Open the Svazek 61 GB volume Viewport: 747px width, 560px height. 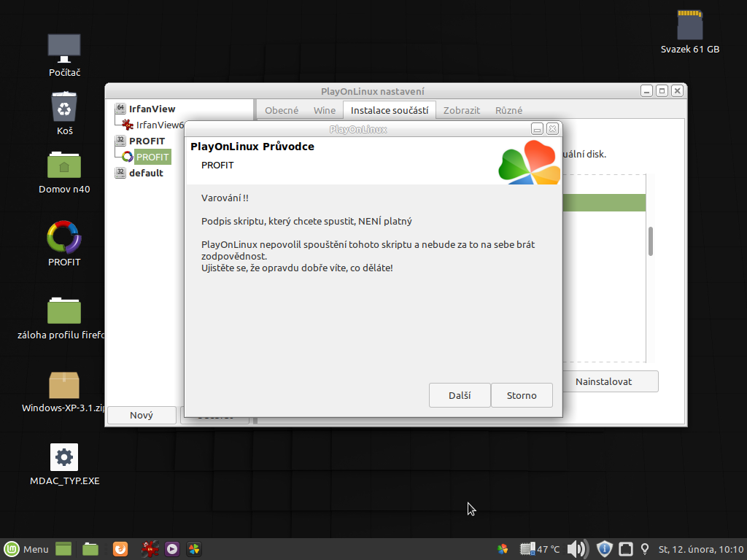[x=689, y=26]
